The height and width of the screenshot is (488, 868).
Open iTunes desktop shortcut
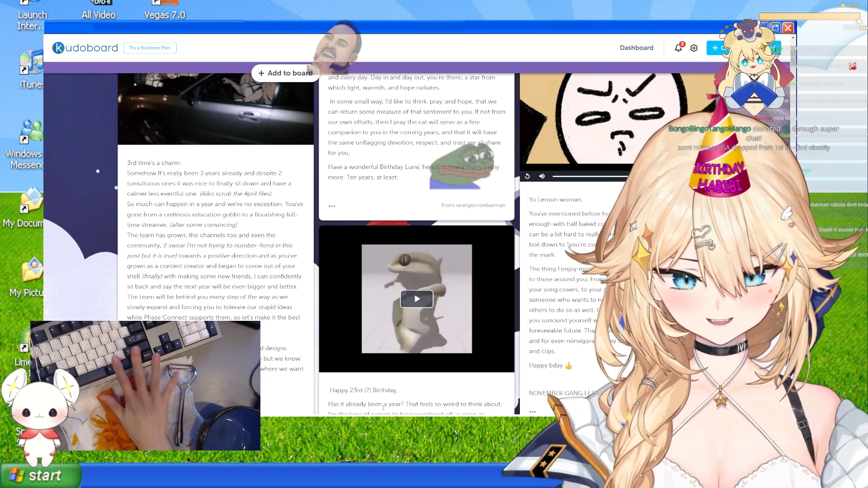coord(31,70)
